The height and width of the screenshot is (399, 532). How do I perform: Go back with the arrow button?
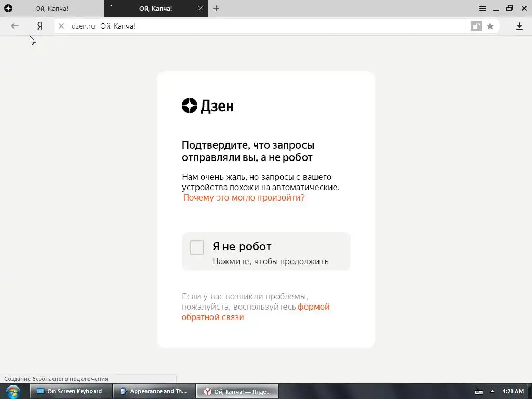coord(15,26)
